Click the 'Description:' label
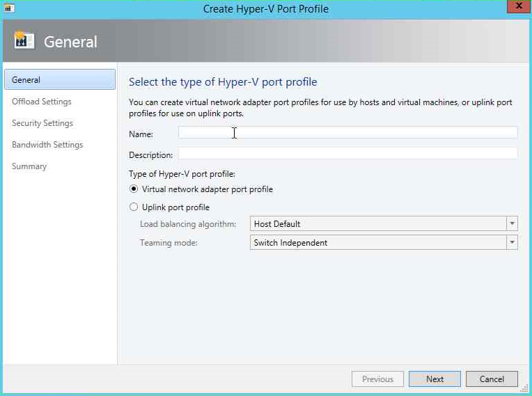 tap(150, 155)
